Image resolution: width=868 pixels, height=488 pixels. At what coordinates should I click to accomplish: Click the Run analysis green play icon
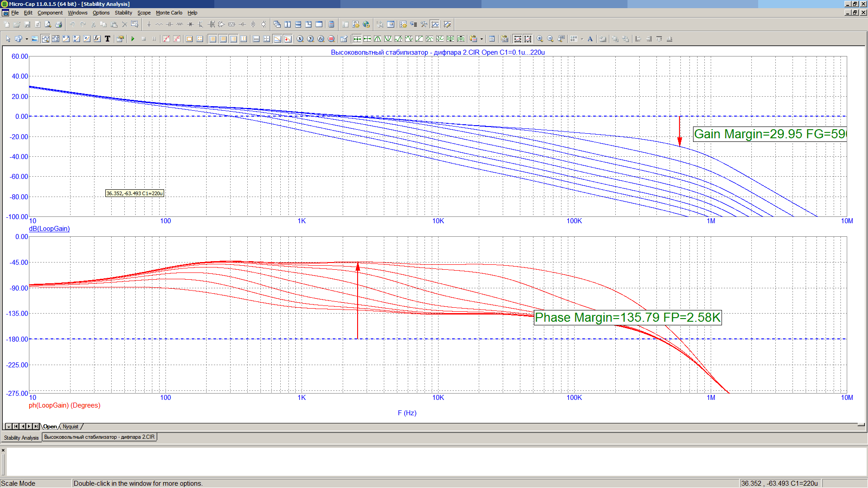(133, 39)
